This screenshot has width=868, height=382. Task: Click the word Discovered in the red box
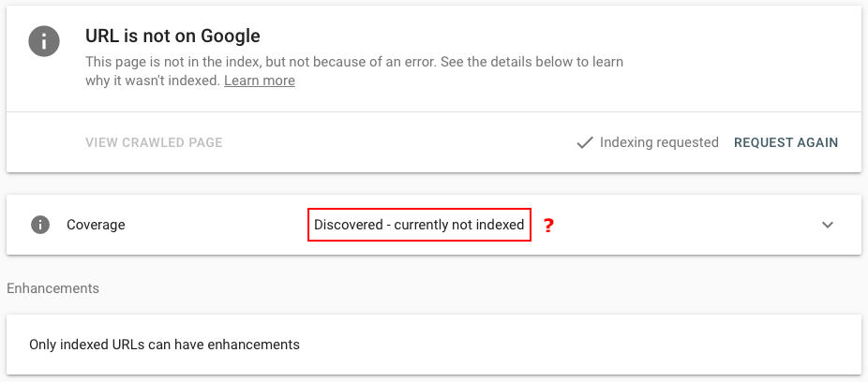[x=349, y=225]
